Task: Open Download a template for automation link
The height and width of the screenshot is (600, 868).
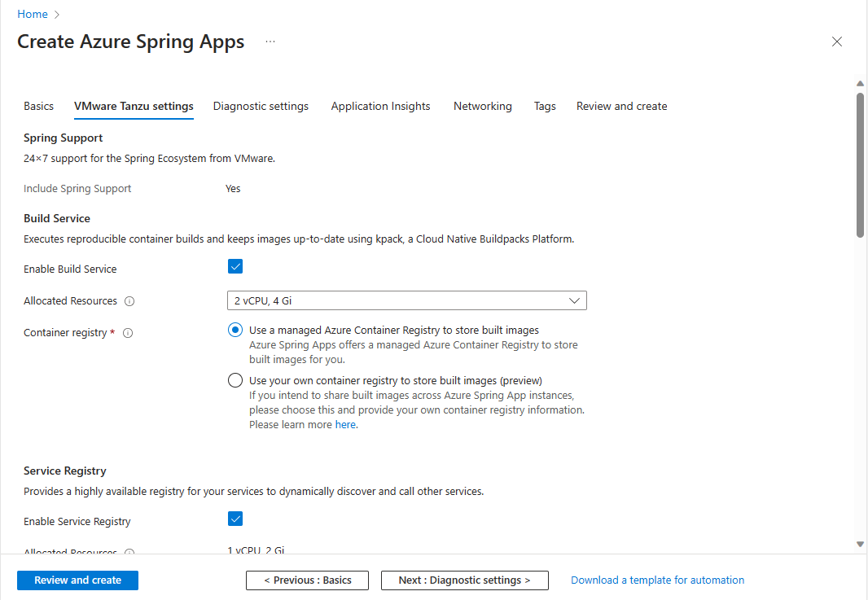Action: (x=657, y=580)
